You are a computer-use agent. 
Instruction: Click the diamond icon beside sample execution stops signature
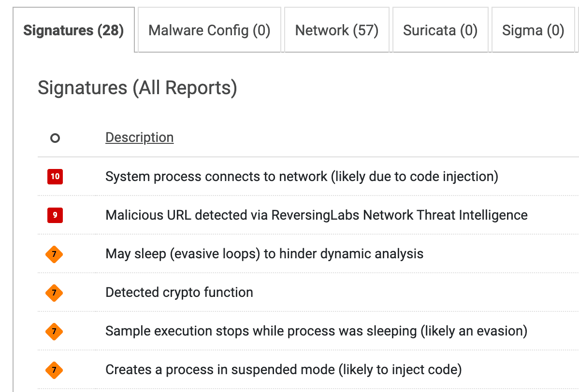(x=54, y=332)
